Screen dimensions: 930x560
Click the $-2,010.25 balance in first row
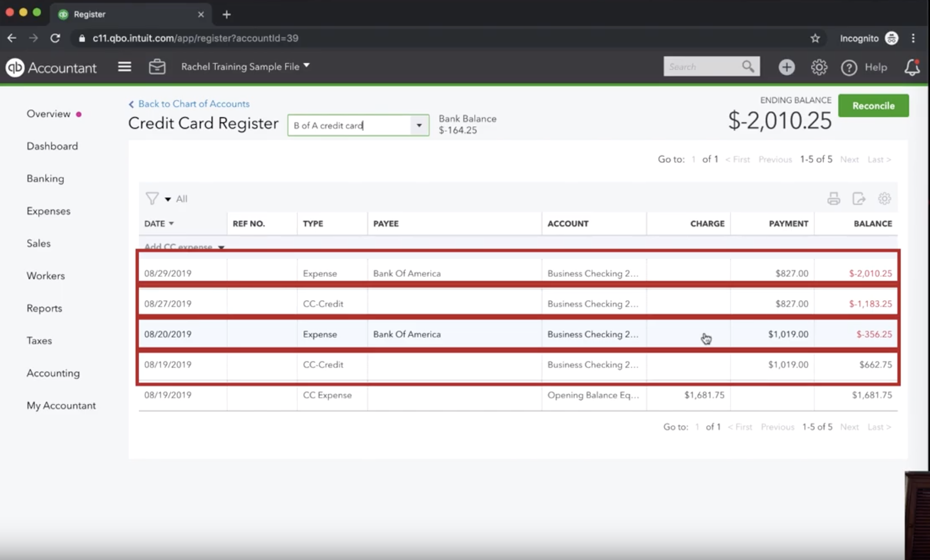click(x=871, y=273)
